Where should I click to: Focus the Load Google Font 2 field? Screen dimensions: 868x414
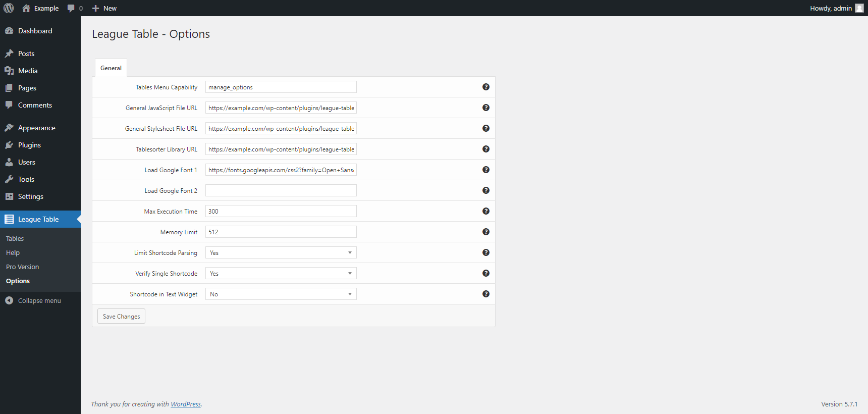pyautogui.click(x=281, y=190)
